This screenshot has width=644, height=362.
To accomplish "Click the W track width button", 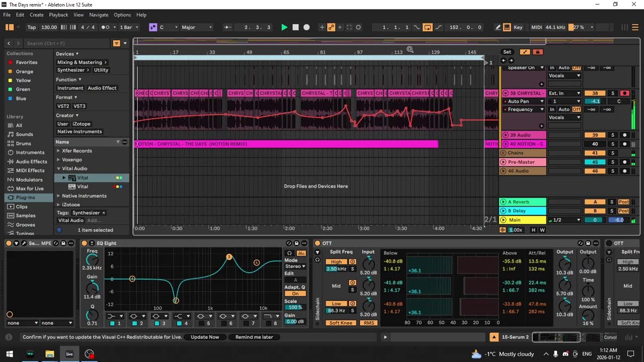I will (x=542, y=230).
